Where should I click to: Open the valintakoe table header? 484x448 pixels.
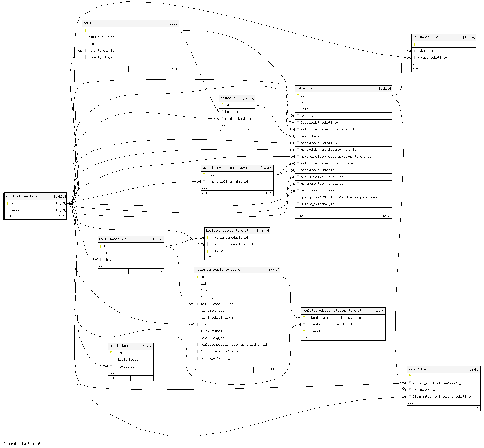(x=443, y=370)
